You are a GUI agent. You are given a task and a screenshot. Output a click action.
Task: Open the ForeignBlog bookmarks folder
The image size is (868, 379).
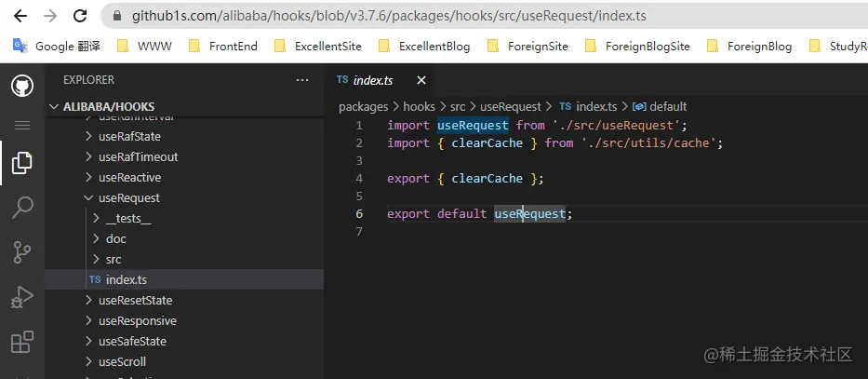click(x=750, y=46)
